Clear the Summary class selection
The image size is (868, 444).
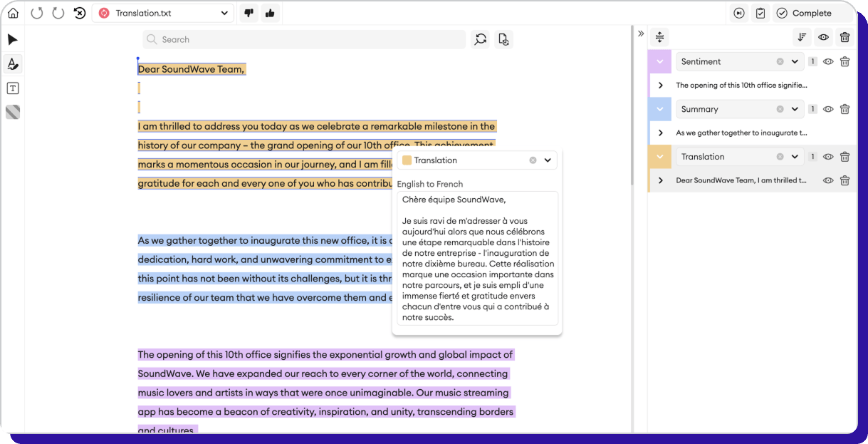click(x=780, y=109)
